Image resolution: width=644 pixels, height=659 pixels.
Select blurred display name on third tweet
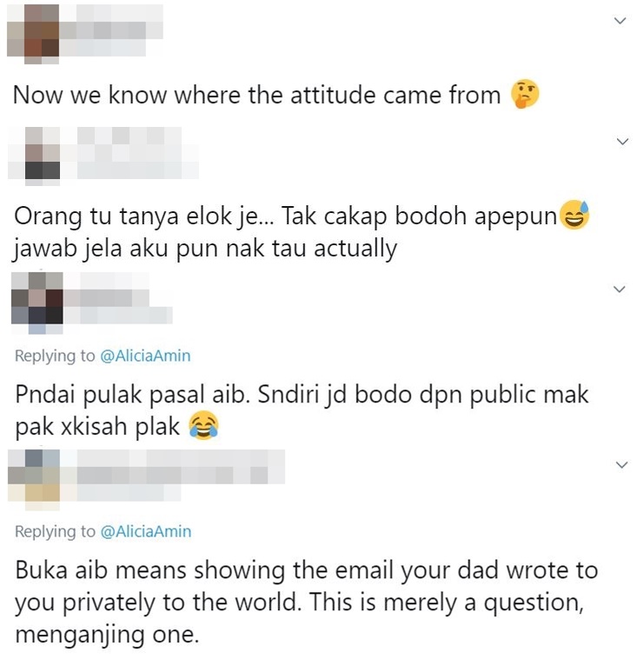(117, 298)
